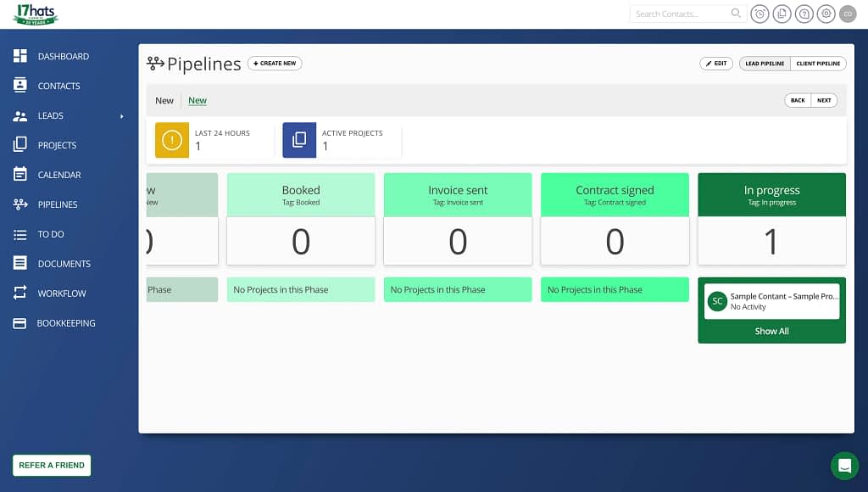
Task: Open the documents icon in top bar
Action: click(782, 14)
